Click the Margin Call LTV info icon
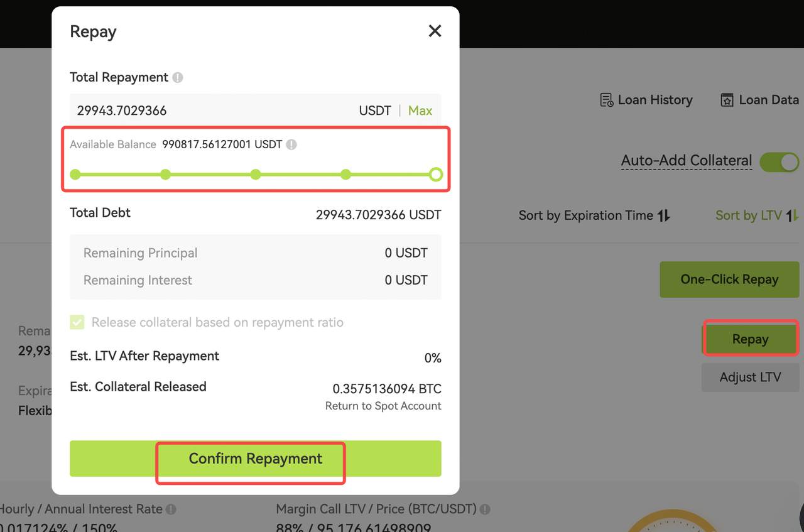 click(485, 509)
